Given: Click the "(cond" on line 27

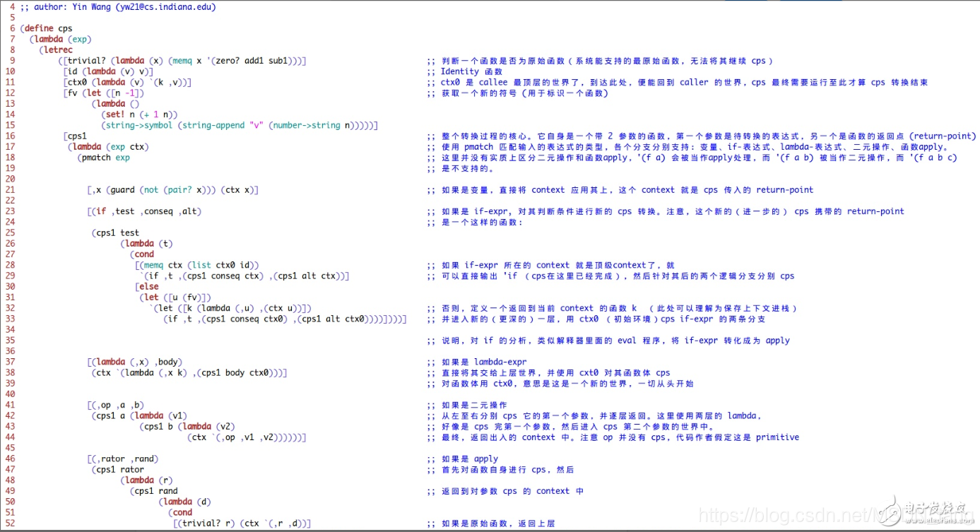Looking at the screenshot, I should coord(141,254).
